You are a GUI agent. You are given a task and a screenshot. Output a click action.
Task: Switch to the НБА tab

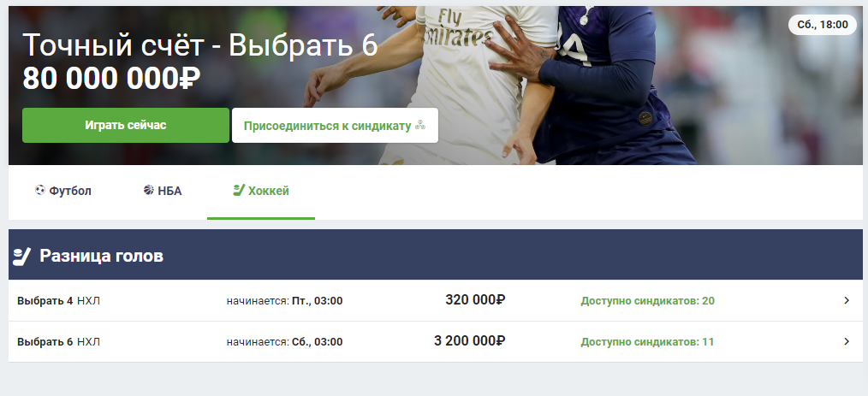click(x=162, y=192)
